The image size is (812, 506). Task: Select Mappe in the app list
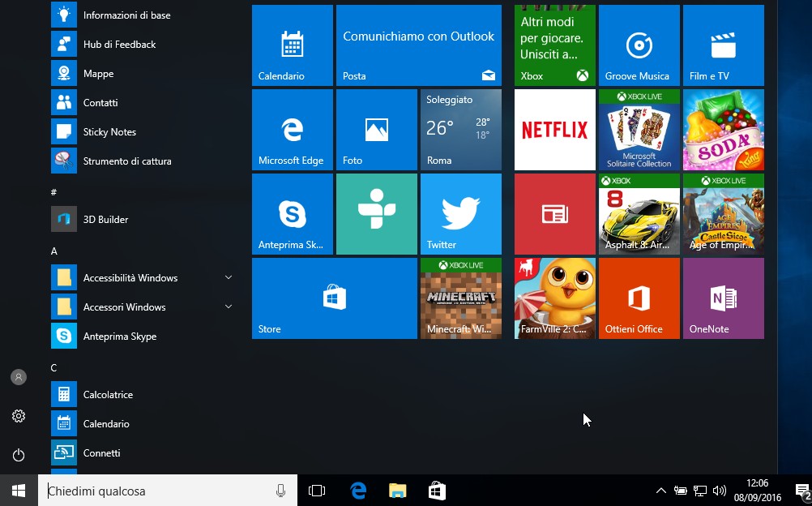(x=143, y=74)
